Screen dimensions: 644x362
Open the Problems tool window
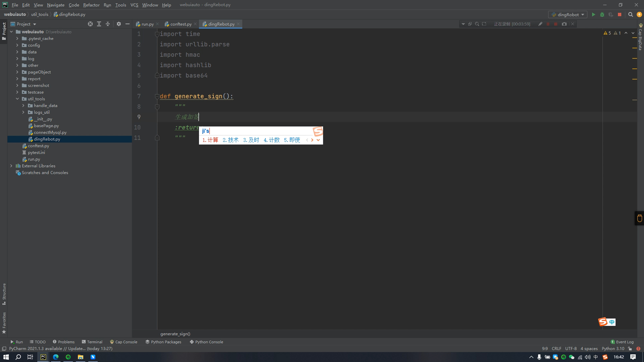tap(64, 342)
